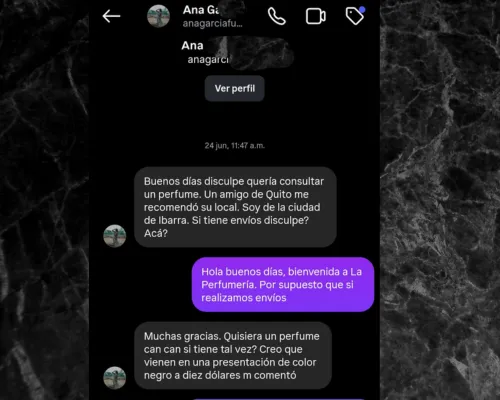The height and width of the screenshot is (400, 500).
Task: Select the Muchas gracias perfume message
Action: tap(233, 355)
